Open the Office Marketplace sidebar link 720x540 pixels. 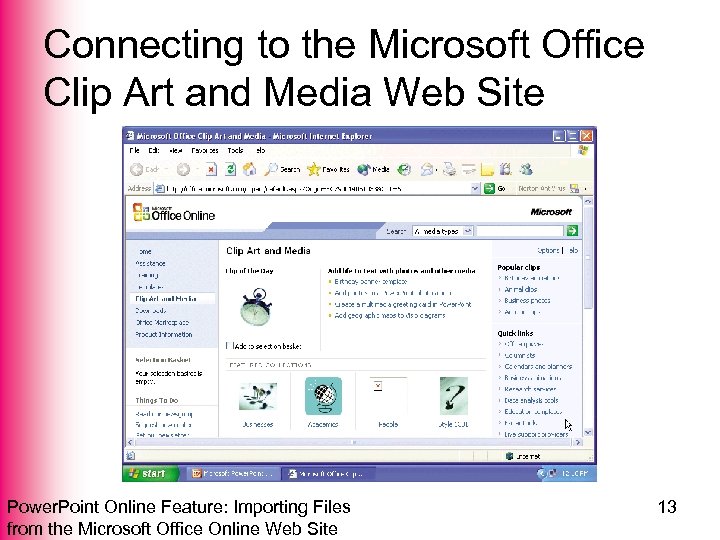coord(162,322)
